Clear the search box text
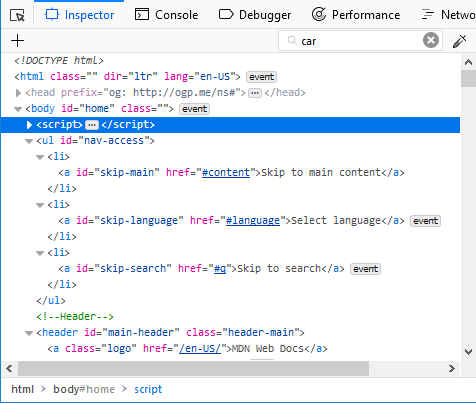This screenshot has height=403, width=476. (x=431, y=40)
